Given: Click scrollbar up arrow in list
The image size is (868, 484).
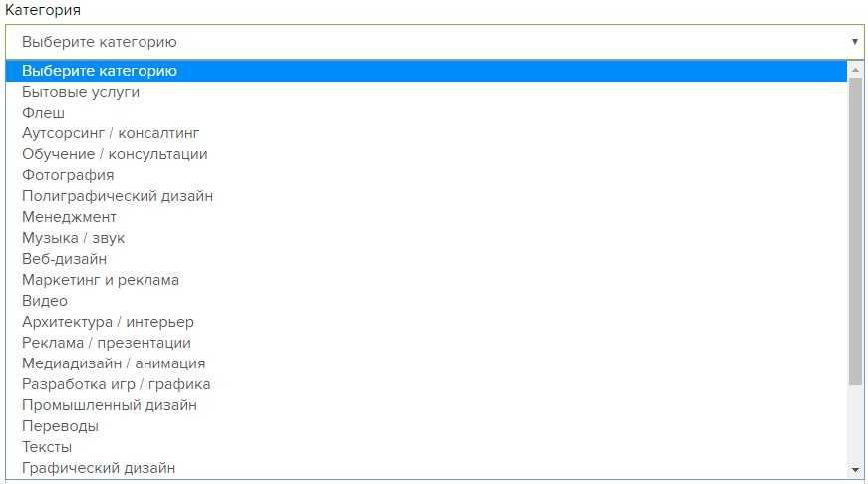Looking at the screenshot, I should coord(855,70).
